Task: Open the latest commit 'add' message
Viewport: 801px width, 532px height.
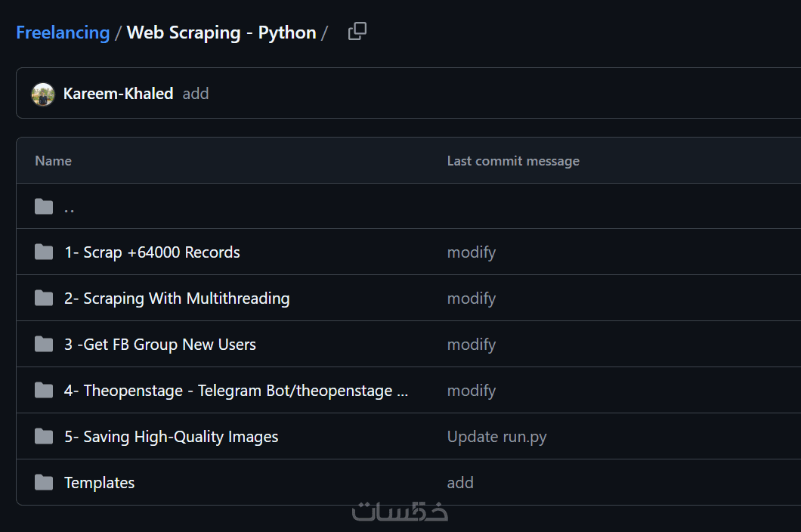Action: [196, 94]
